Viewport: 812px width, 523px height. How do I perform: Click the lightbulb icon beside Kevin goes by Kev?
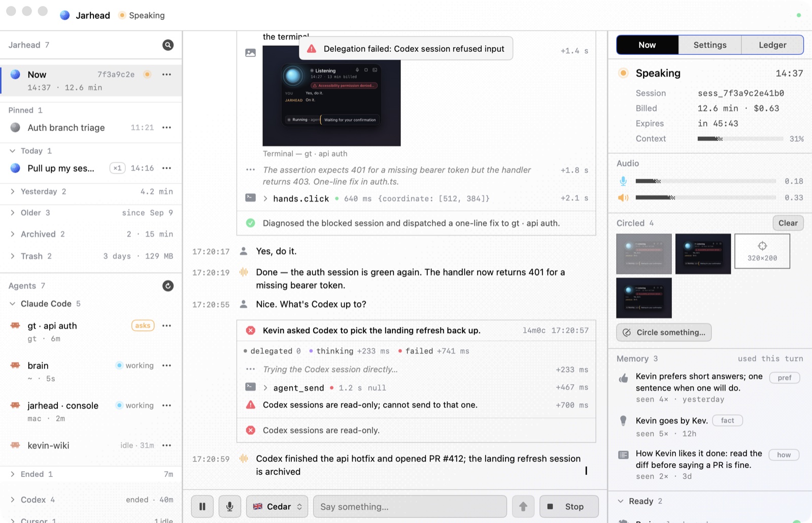(624, 420)
